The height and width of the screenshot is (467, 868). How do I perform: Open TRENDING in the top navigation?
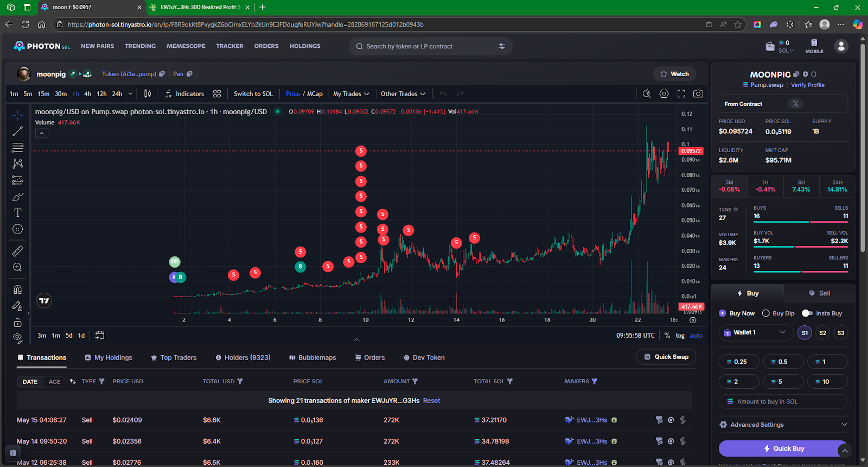(x=140, y=46)
